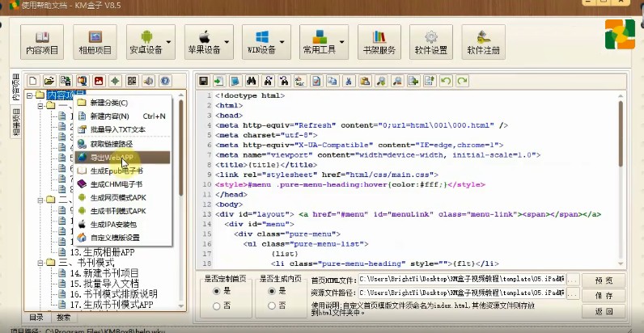Click the 返回 button

[x=604, y=311]
